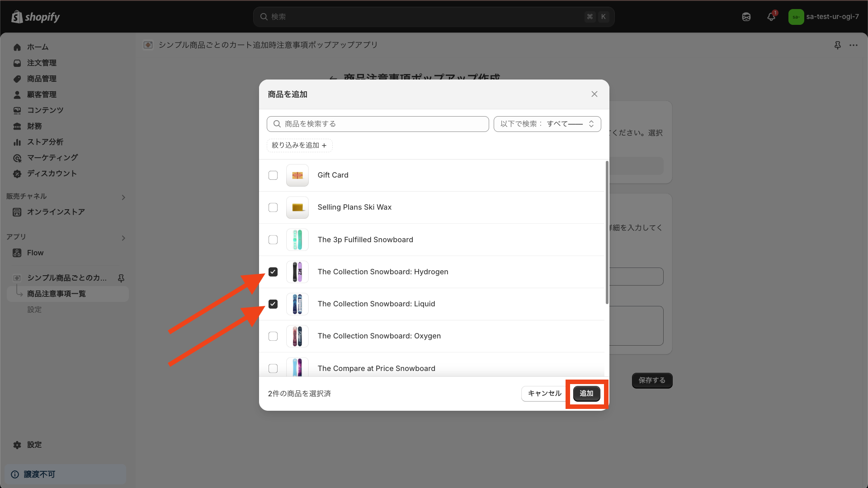
Task: Click the 商品を検索する search field
Action: coord(377,124)
